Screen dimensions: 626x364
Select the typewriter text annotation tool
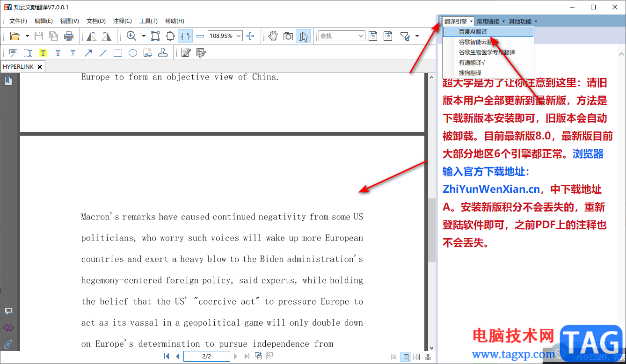pos(28,53)
